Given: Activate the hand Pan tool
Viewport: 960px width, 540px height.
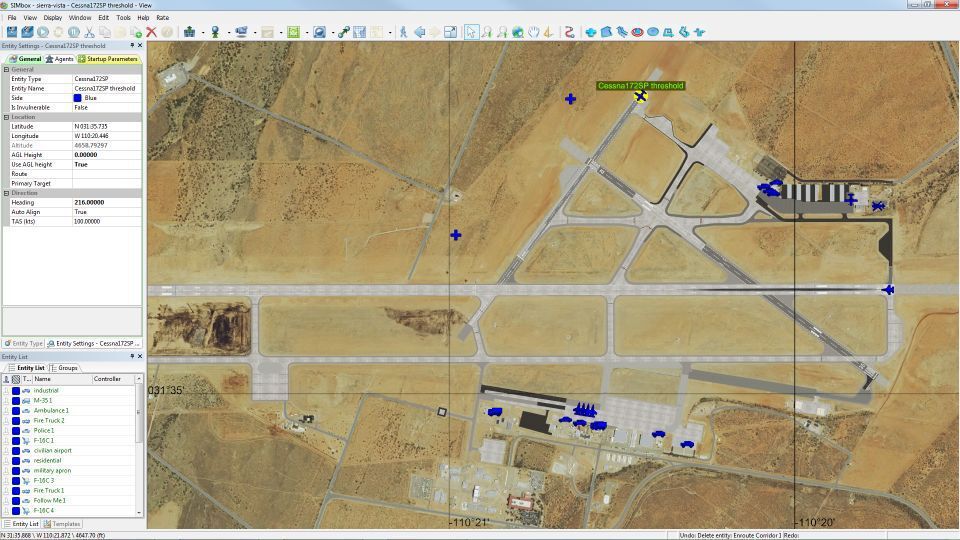Looking at the screenshot, I should click(x=534, y=32).
